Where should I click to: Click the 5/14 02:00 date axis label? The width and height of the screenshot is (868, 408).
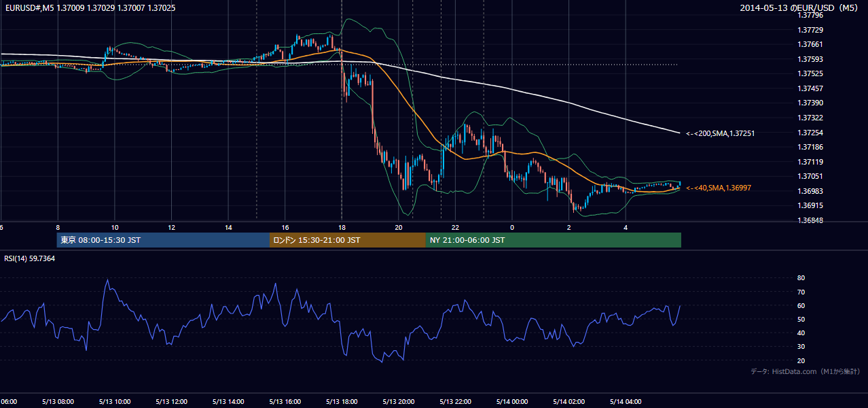click(x=568, y=401)
